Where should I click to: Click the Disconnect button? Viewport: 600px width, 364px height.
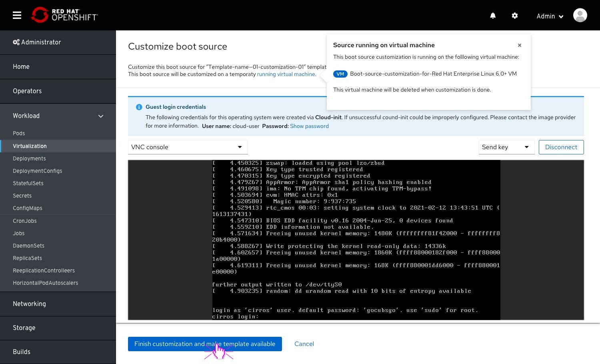561,147
